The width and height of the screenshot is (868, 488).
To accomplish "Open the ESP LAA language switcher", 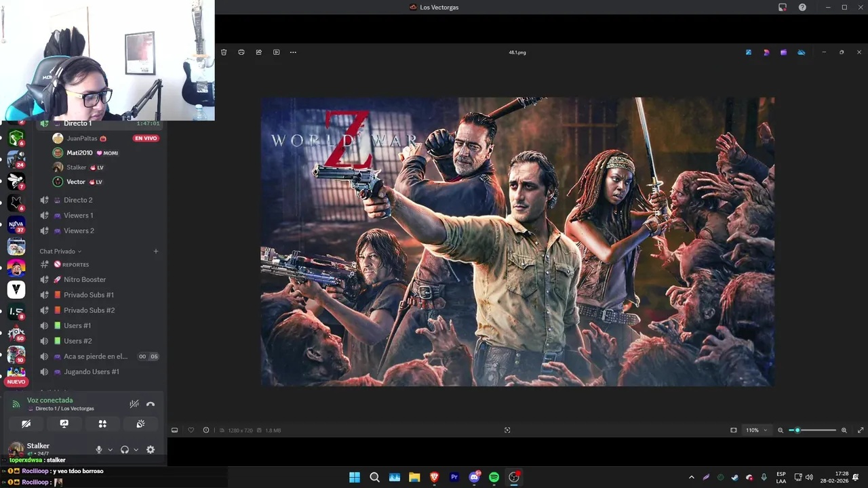I will point(781,477).
